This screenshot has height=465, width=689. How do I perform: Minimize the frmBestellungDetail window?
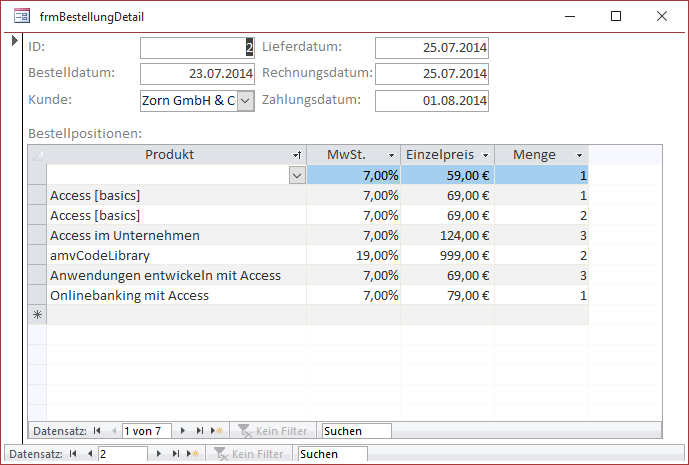tap(570, 16)
